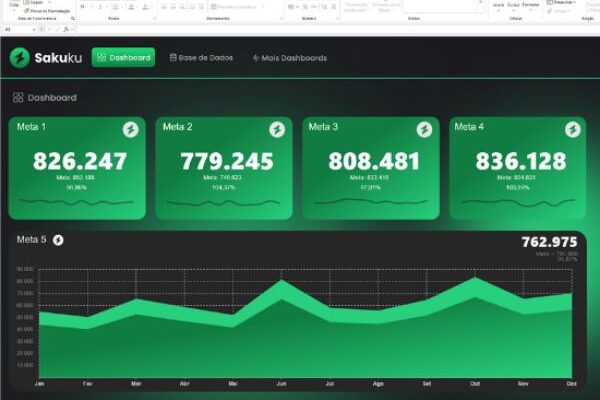Click the Copiar button in the ribbon

click(x=34, y=2)
